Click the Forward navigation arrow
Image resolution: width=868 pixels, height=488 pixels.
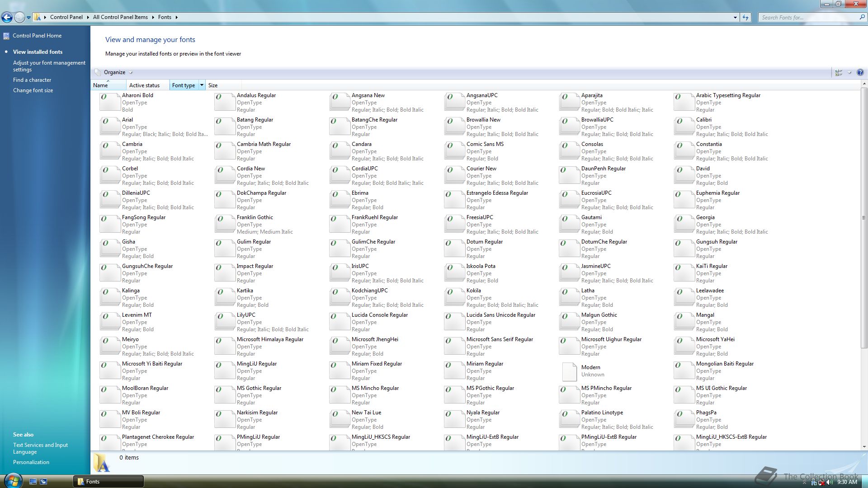[x=19, y=17]
